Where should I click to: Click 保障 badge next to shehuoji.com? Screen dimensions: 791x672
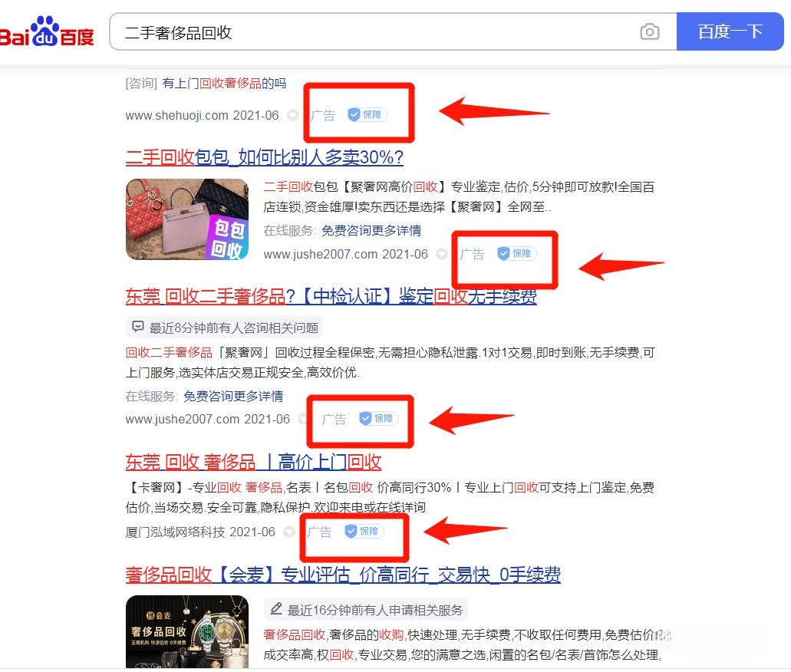pyautogui.click(x=367, y=114)
